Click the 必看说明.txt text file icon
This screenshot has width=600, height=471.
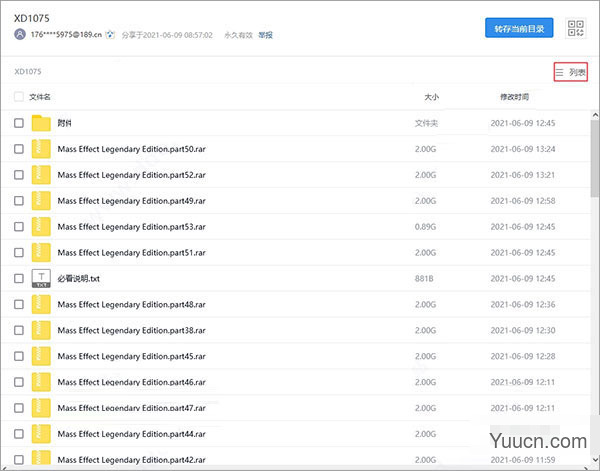coord(41,278)
